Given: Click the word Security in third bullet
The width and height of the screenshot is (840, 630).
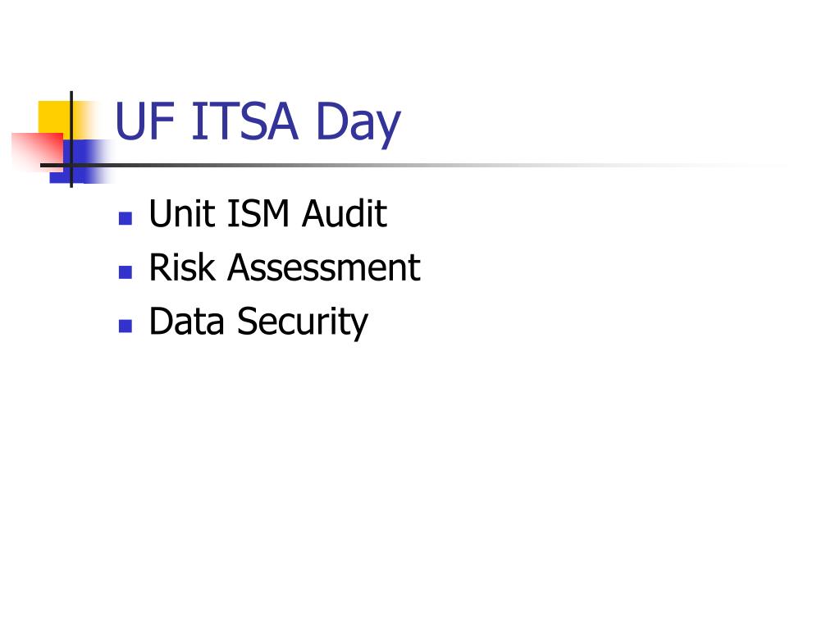Looking at the screenshot, I should (x=303, y=322).
